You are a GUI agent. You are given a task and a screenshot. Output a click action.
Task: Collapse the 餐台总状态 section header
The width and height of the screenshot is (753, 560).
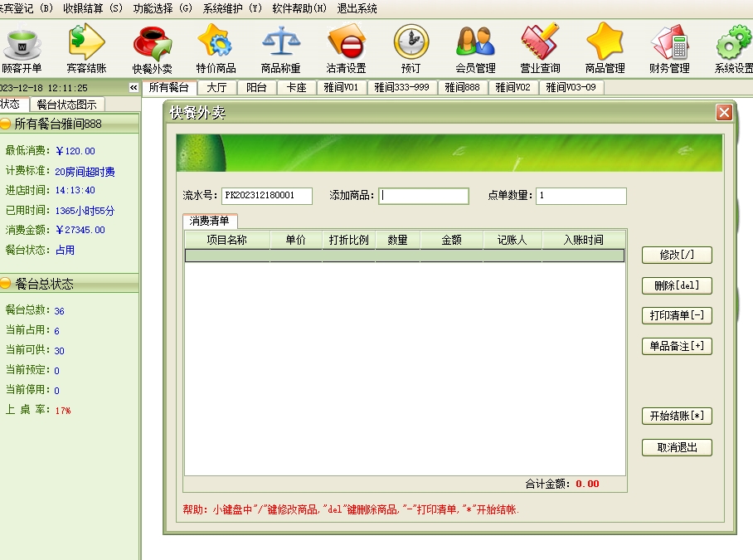pyautogui.click(x=70, y=284)
